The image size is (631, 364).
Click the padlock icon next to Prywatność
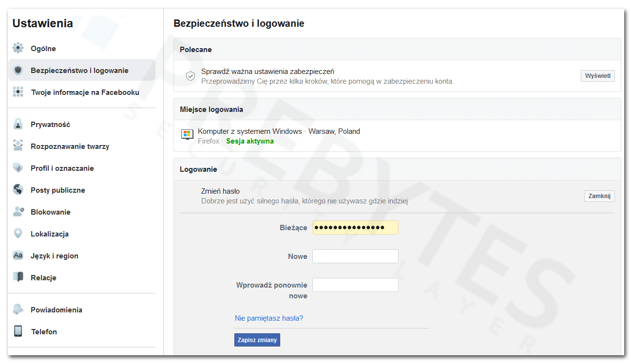pyautogui.click(x=18, y=124)
